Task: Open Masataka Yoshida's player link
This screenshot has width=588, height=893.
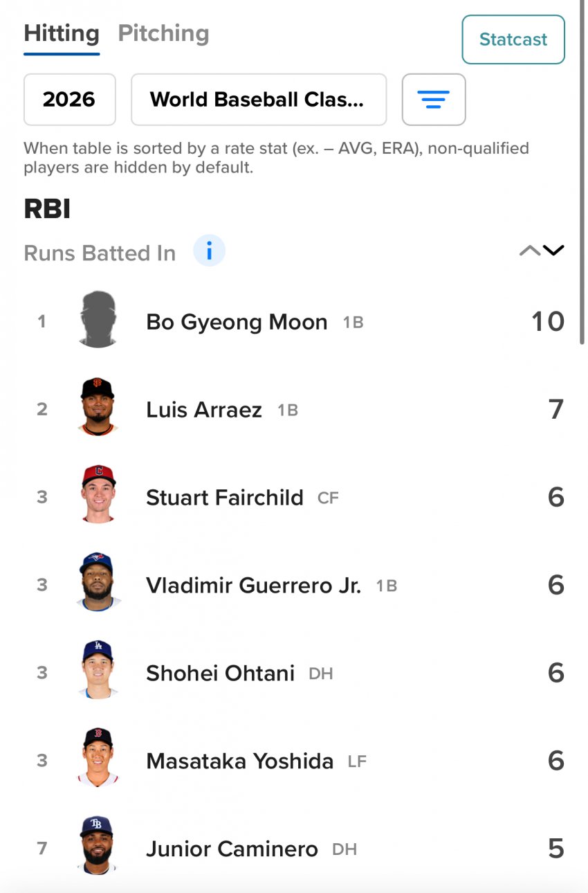Action: 239,761
